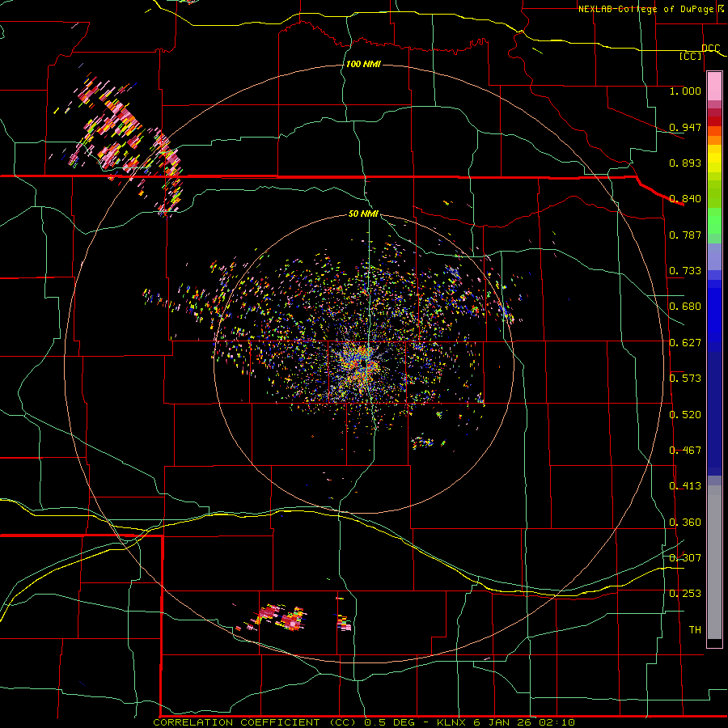728x728 pixels.
Task: Click the 0.893 scale value
Action: pyautogui.click(x=685, y=163)
